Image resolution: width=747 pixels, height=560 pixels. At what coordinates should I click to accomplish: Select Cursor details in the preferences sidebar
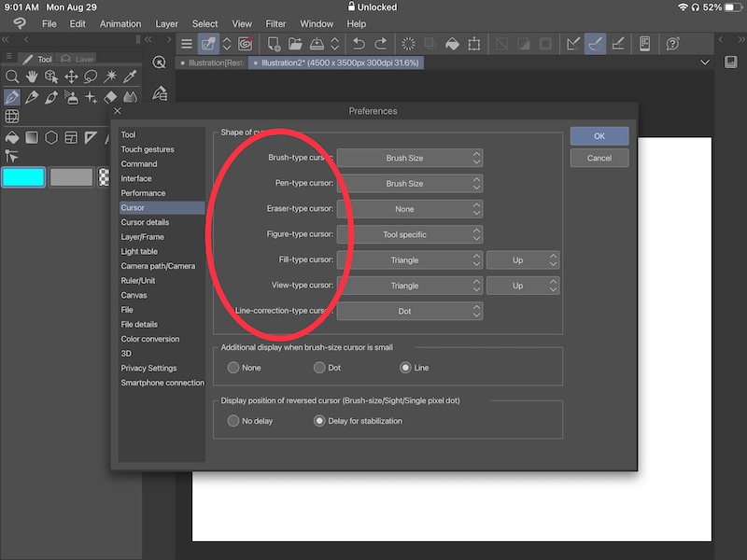[x=145, y=222]
